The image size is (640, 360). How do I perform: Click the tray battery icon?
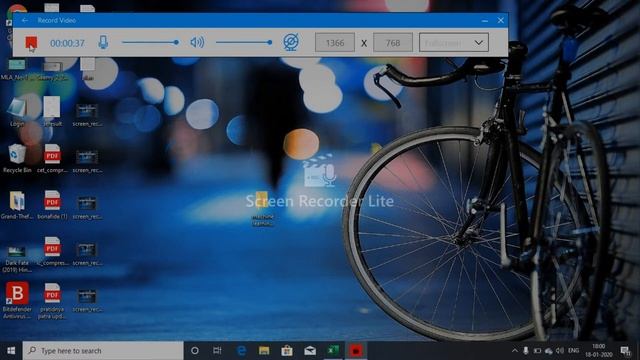coord(537,351)
